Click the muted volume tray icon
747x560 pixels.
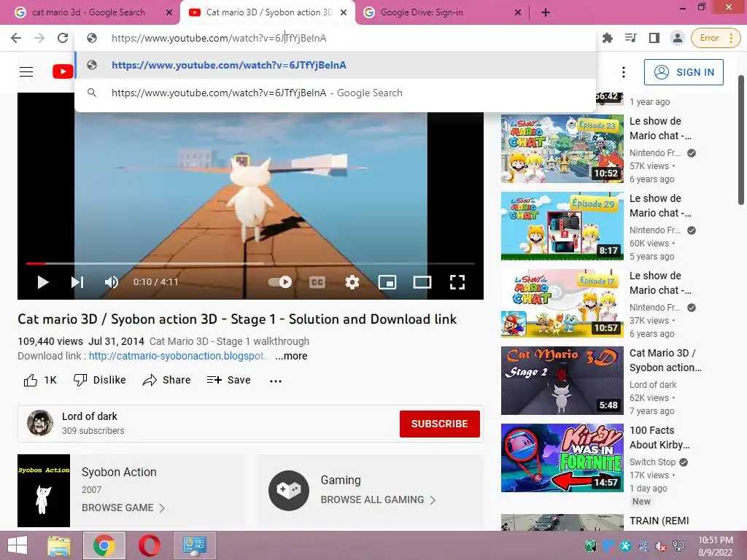tap(661, 546)
